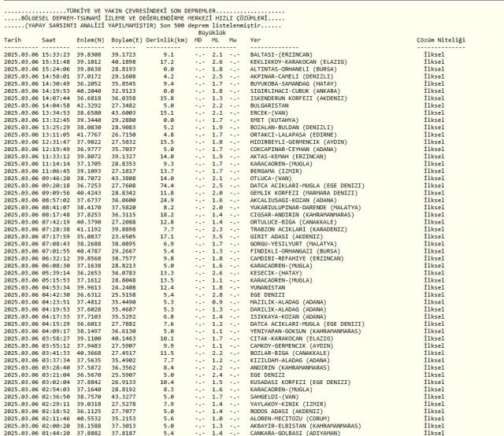Select YAYLAKOY-KINIK (IZMIR) location
The width and height of the screenshot is (504, 436).
(x=288, y=405)
